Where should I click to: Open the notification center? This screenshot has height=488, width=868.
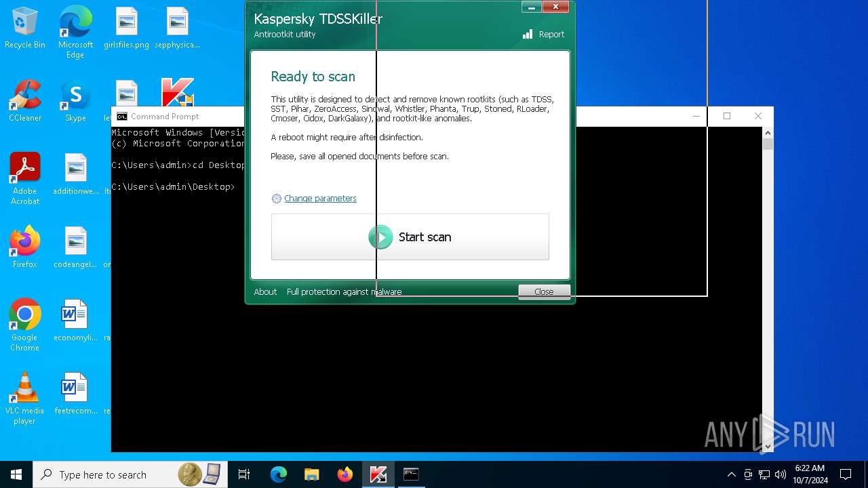pos(846,474)
